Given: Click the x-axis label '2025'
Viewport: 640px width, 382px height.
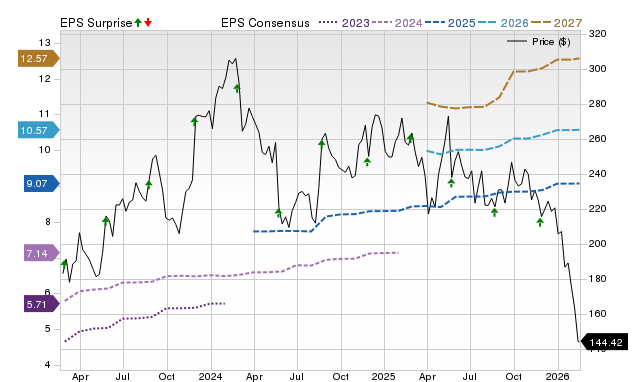Looking at the screenshot, I should click(x=384, y=376).
